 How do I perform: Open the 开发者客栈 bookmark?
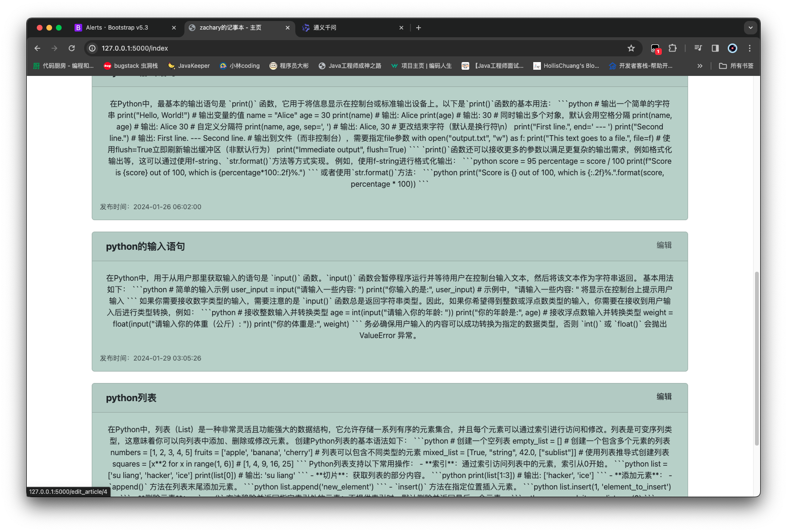pos(641,66)
